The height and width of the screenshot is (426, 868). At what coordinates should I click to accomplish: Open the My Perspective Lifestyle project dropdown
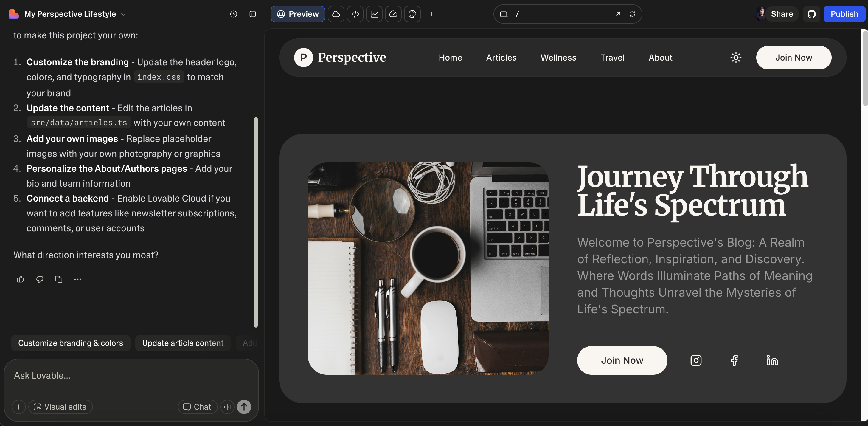click(x=123, y=14)
